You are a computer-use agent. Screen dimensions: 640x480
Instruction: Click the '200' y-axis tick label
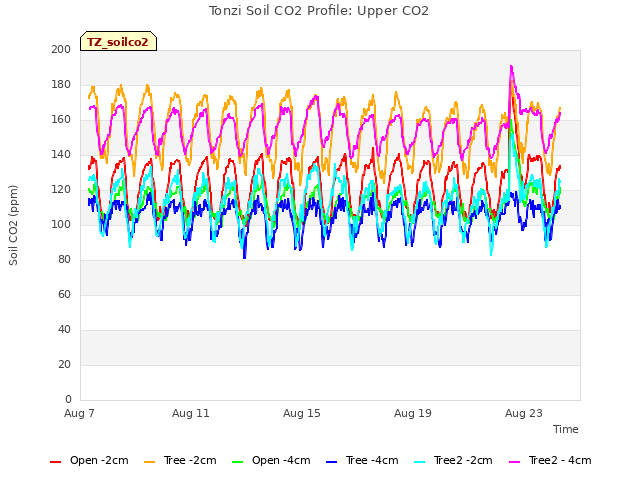[61, 49]
